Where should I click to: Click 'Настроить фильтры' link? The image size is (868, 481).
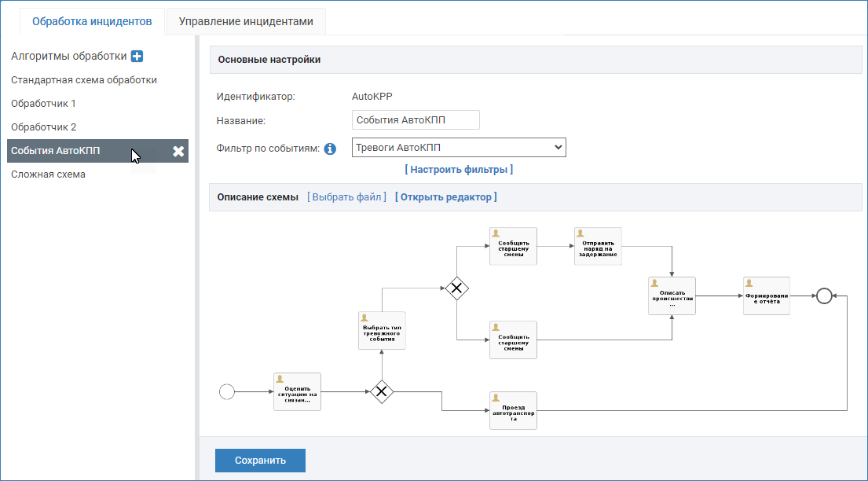click(x=459, y=169)
